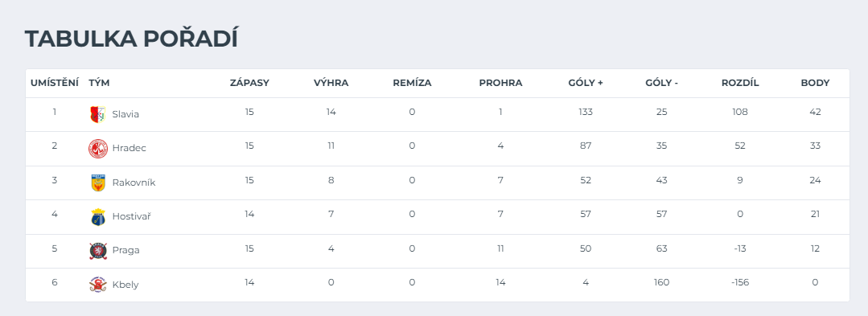Open the Rakovník team name link

click(134, 183)
